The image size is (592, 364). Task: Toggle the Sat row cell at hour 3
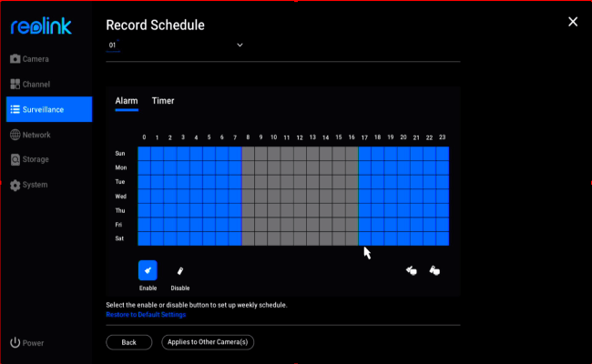click(x=183, y=238)
